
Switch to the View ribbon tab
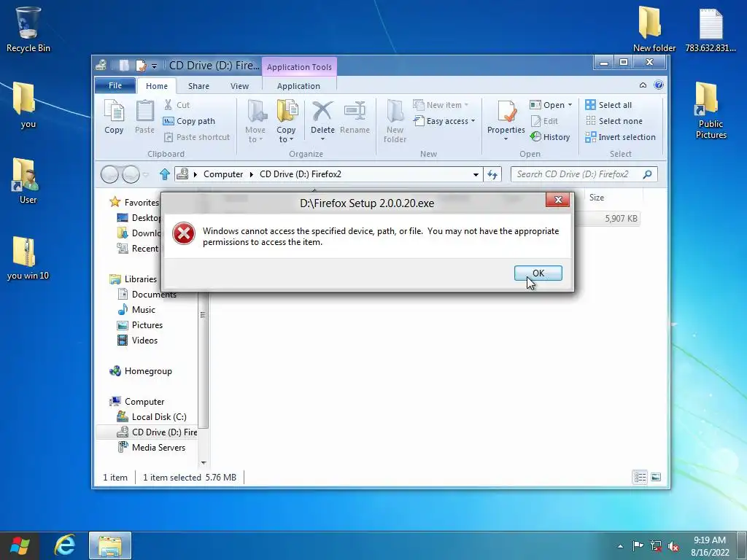(239, 86)
